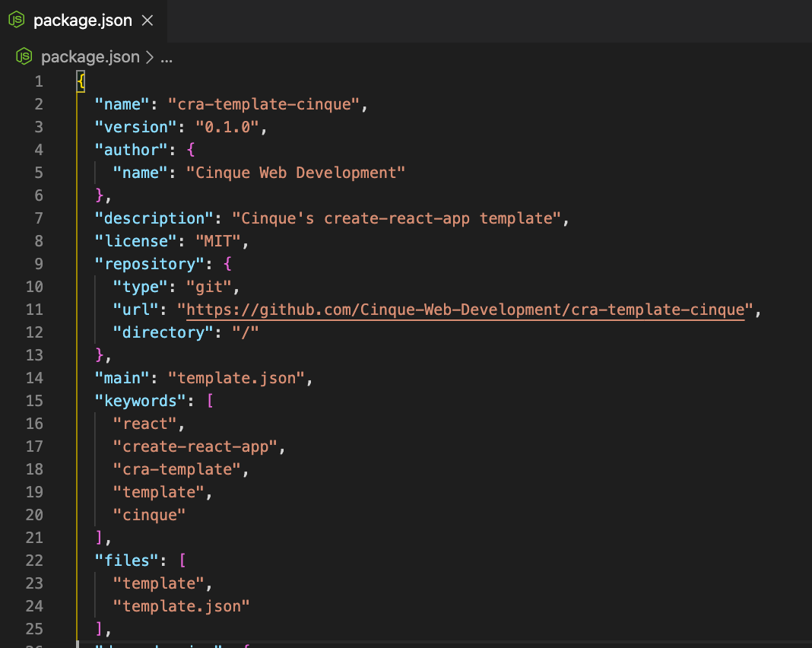This screenshot has width=812, height=648.
Task: Click the "author" key
Action: pos(131,150)
